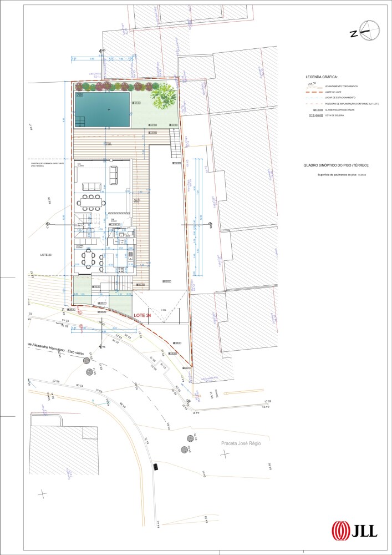
Task: Select the Praceta José Régio text
Action: coord(241,443)
